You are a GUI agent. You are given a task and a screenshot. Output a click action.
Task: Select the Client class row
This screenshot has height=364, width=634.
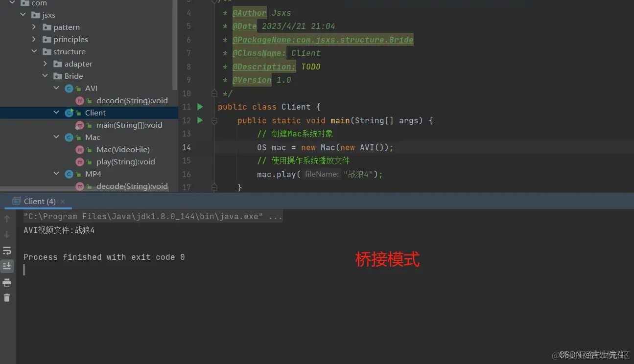[89, 113]
